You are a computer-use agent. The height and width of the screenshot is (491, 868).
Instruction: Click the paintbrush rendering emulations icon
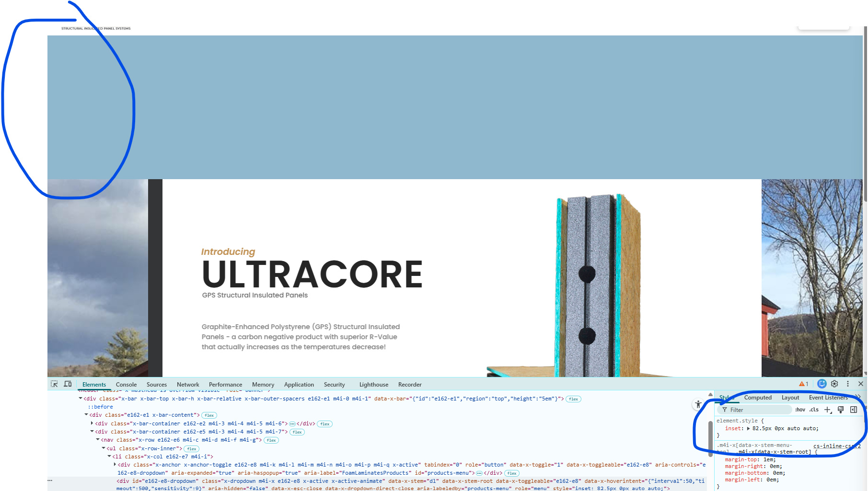point(841,410)
